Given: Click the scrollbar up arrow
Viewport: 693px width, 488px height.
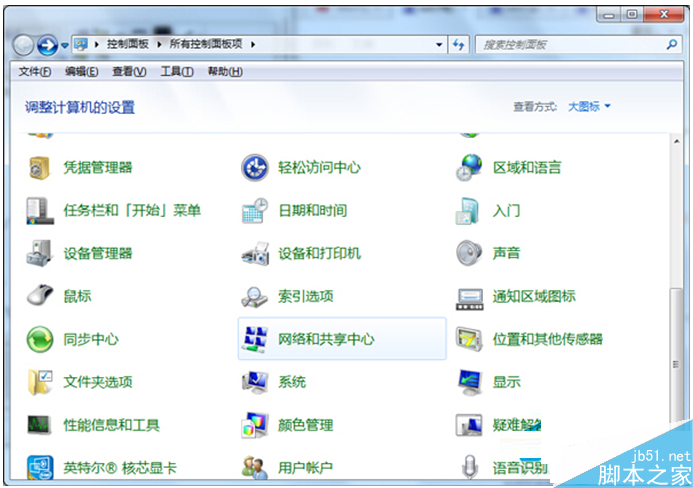Looking at the screenshot, I should tap(676, 141).
